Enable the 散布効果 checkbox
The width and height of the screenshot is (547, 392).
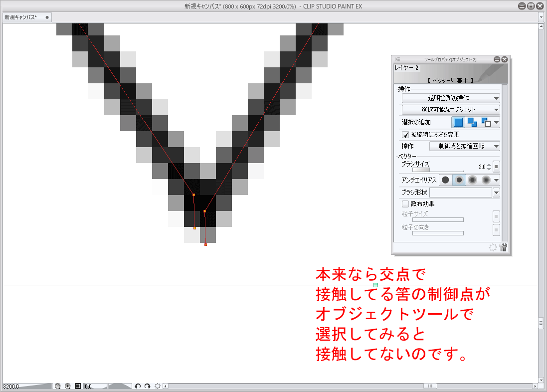(x=405, y=204)
